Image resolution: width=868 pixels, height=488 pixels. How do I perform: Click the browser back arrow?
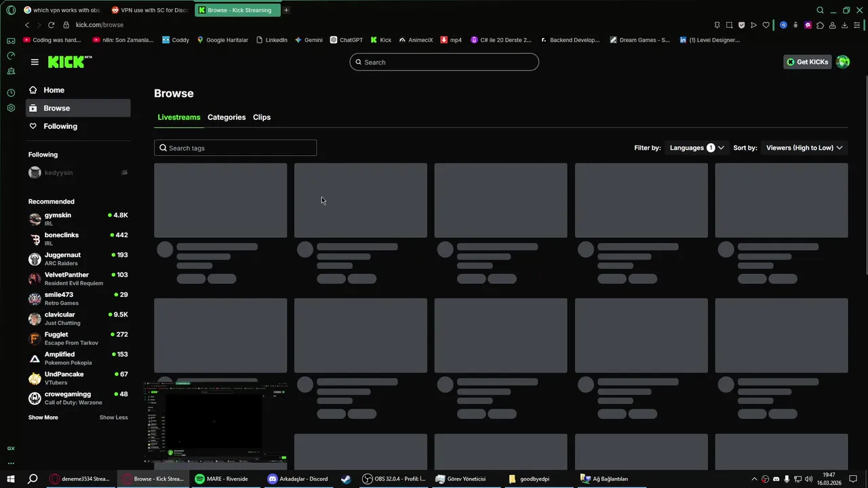[x=27, y=25]
